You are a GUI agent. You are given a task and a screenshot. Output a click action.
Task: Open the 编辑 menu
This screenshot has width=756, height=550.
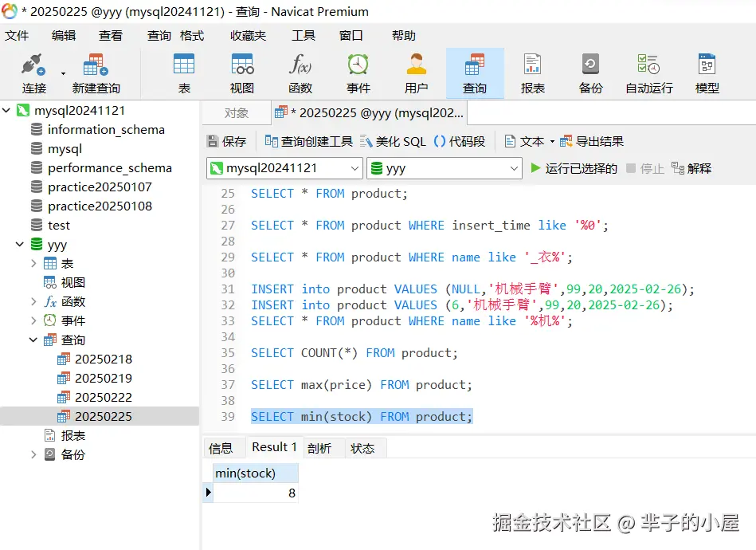64,36
